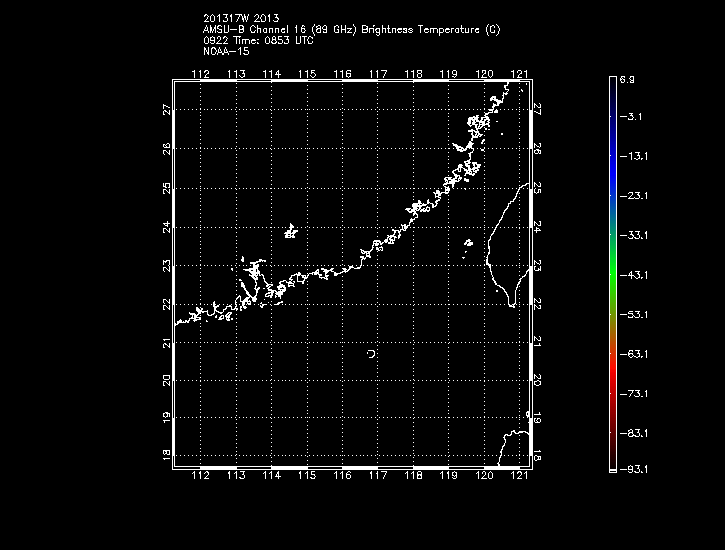Click the storm center marker on the map
The height and width of the screenshot is (550, 725).
372,354
